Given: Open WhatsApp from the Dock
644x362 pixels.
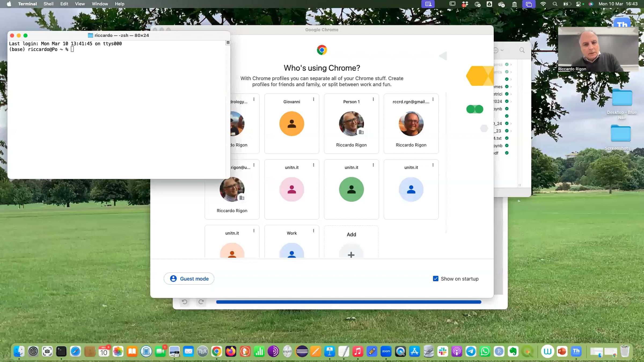Looking at the screenshot, I should coord(485,351).
